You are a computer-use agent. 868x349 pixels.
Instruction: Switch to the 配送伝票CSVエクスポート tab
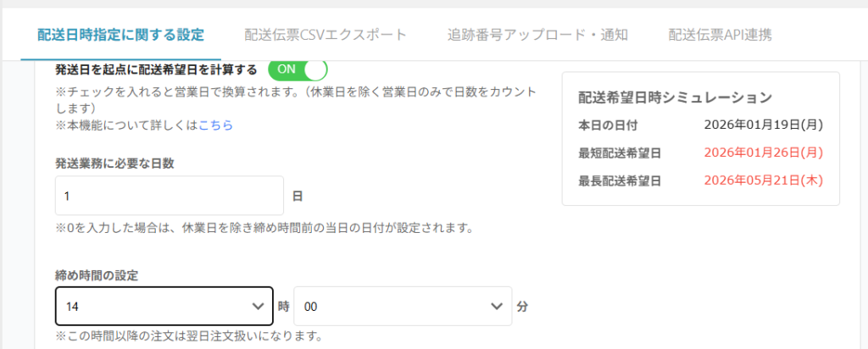[x=325, y=35]
